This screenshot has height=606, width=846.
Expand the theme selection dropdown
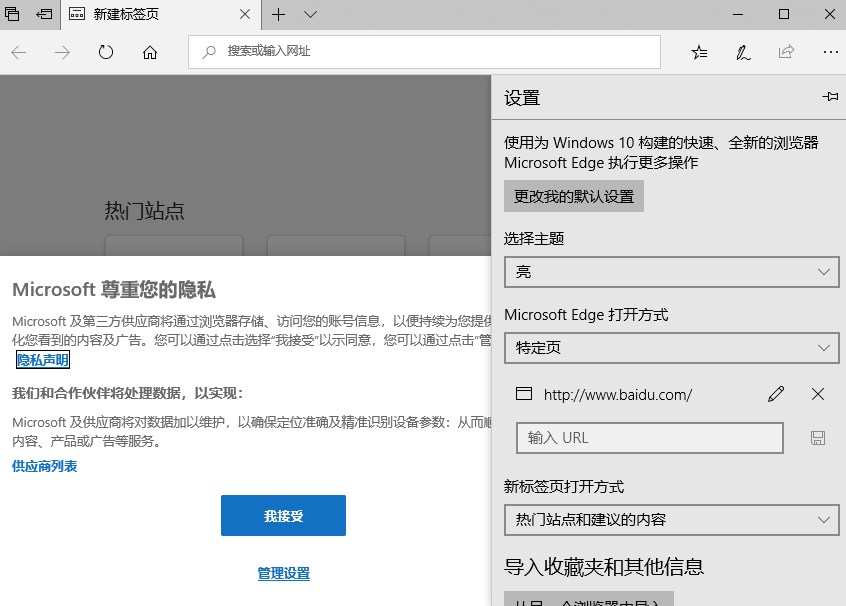671,272
